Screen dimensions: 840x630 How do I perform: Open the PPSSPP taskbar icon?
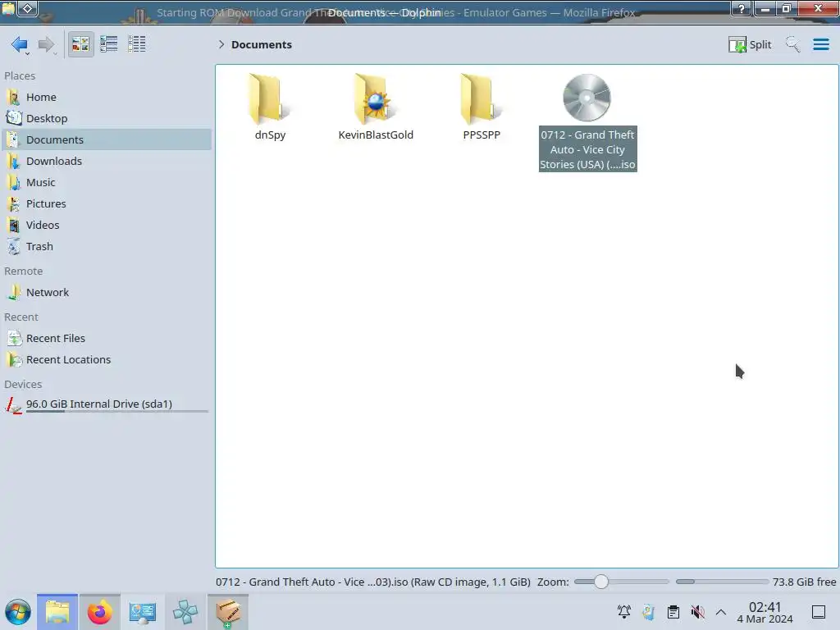click(x=185, y=612)
